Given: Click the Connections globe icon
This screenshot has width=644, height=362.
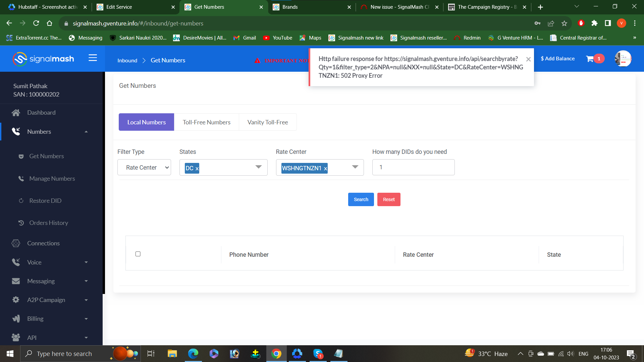Looking at the screenshot, I should point(16,243).
